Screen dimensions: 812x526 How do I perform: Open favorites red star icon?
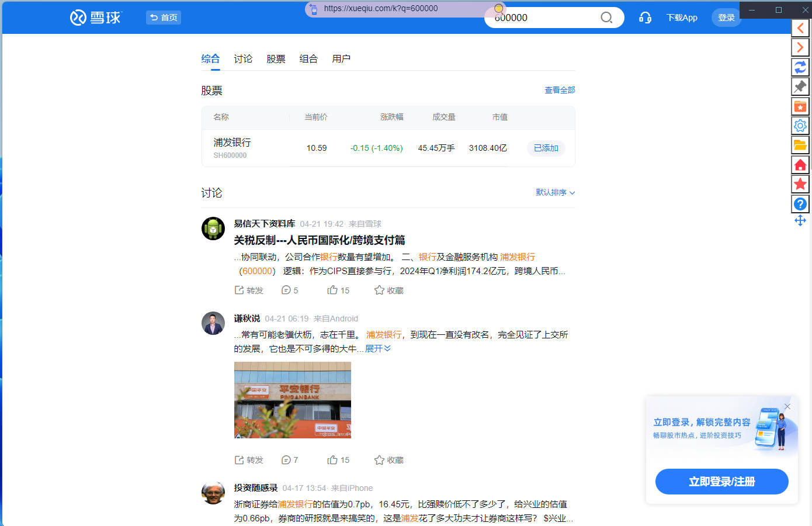[x=800, y=184]
